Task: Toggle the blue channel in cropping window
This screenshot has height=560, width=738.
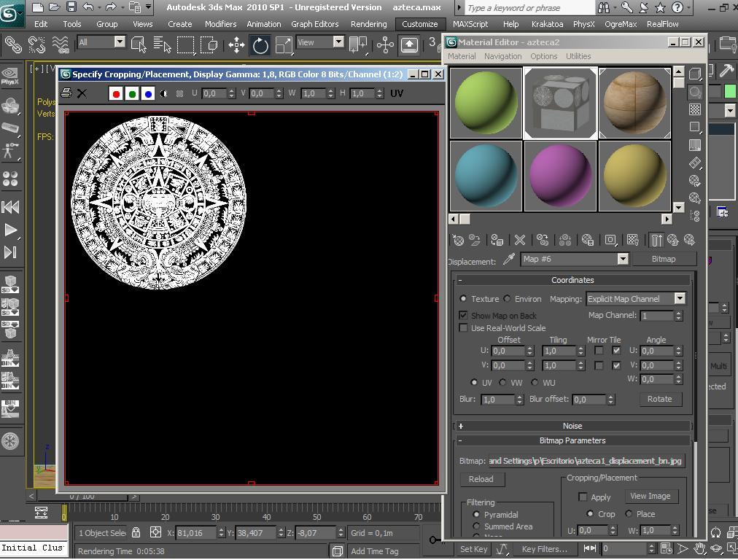Action: [x=148, y=93]
